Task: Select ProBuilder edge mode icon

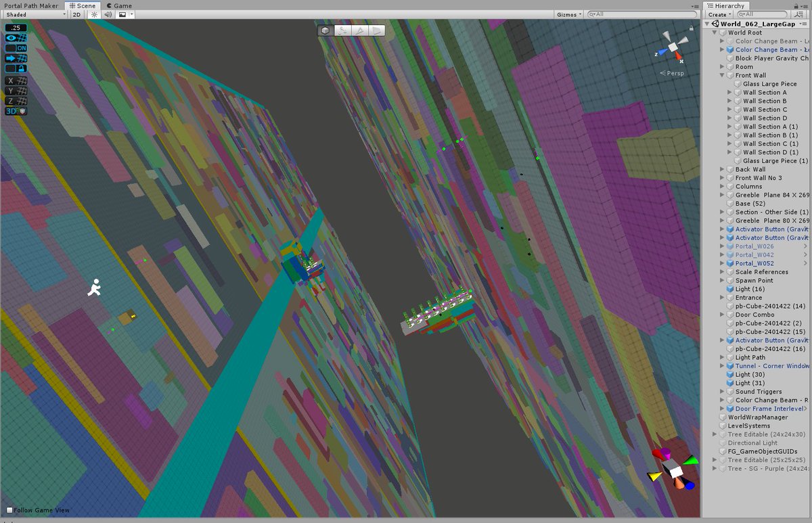Action: point(359,30)
